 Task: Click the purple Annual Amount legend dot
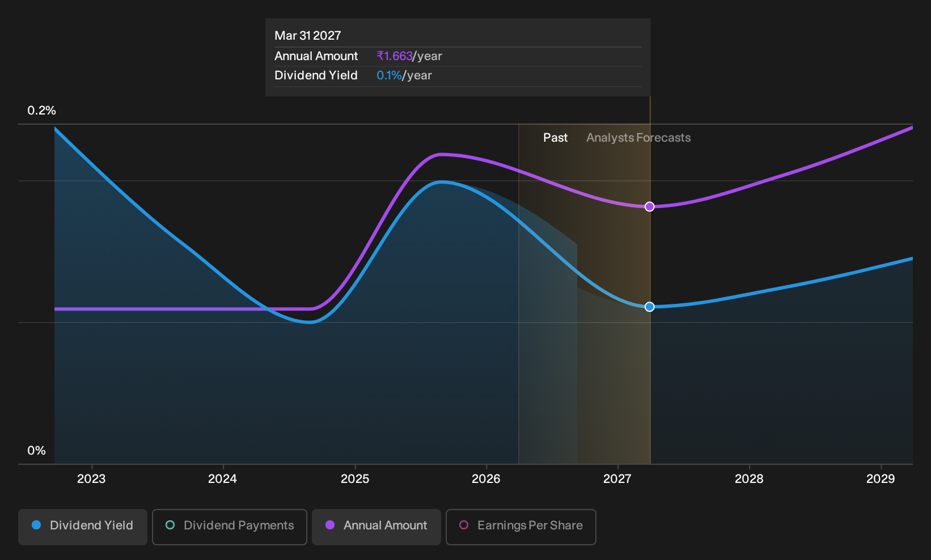pyautogui.click(x=330, y=525)
